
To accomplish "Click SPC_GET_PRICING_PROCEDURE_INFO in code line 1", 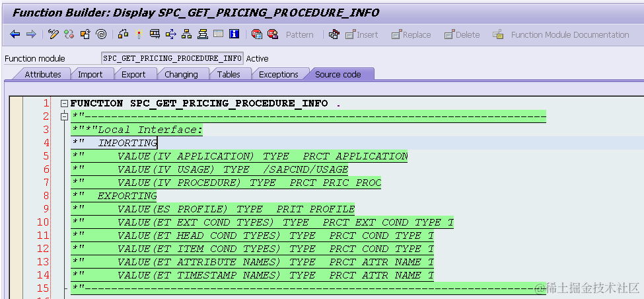I will click(x=229, y=104).
